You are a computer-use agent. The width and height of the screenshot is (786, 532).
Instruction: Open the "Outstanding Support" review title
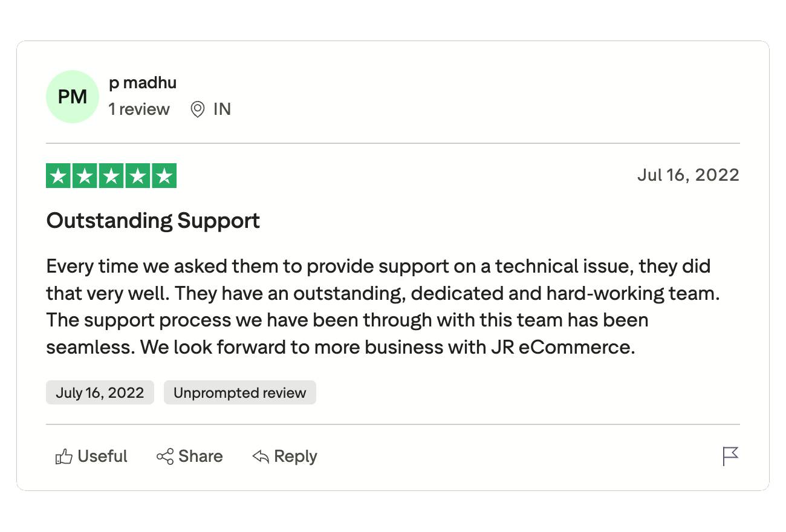[153, 221]
